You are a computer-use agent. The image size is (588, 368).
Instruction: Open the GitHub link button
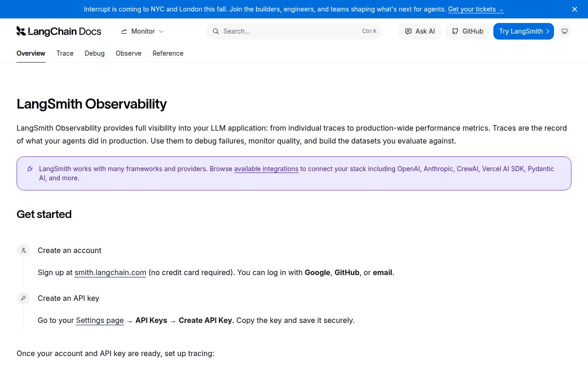[468, 31]
